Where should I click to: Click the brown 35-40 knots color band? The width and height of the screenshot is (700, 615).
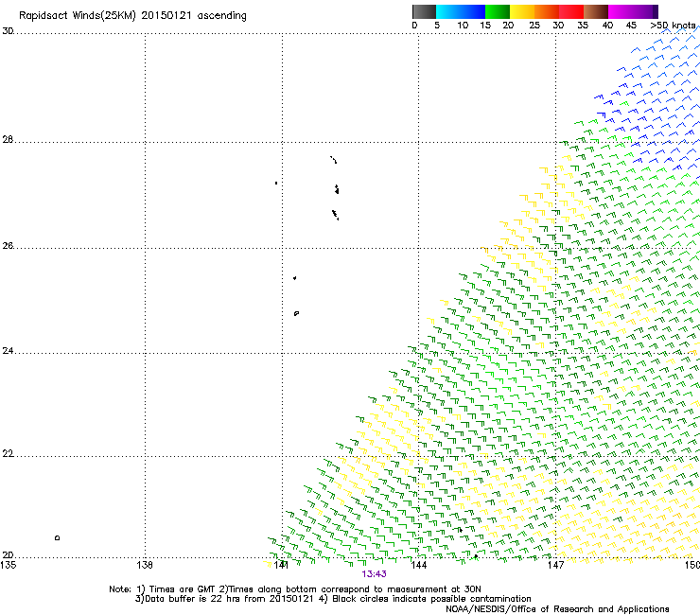pyautogui.click(x=596, y=11)
